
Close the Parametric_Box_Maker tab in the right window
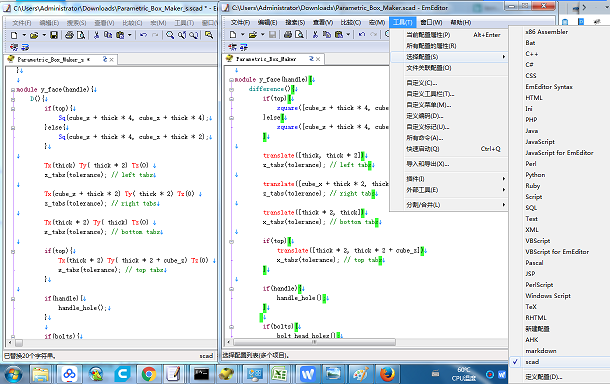pyautogui.click(x=318, y=59)
